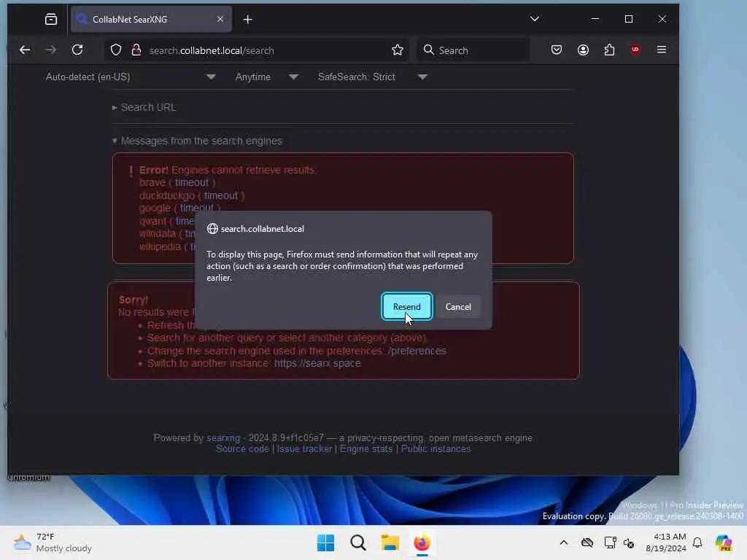This screenshot has height=560, width=747.
Task: Open uBlock Origin extension icon
Action: pos(635,50)
